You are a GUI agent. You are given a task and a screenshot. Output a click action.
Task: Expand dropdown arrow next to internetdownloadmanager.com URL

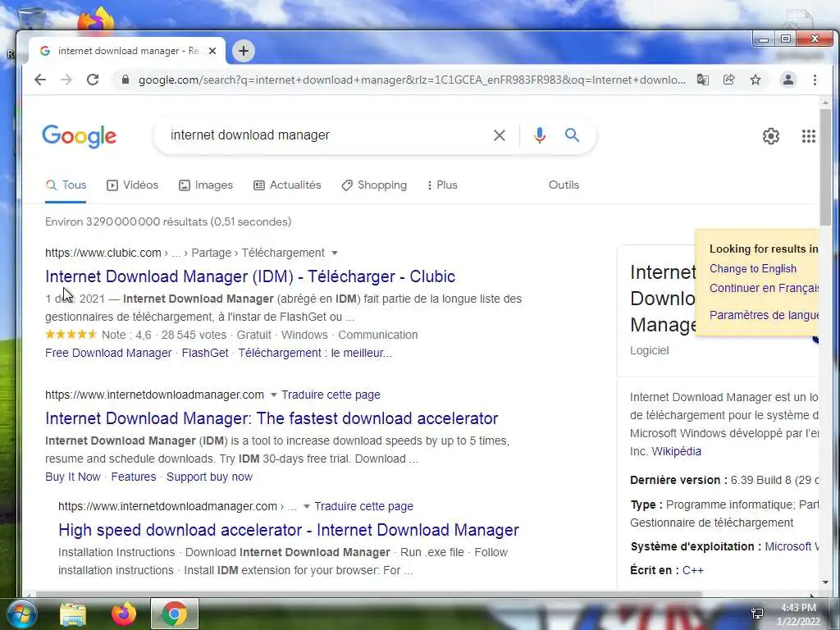pos(273,395)
